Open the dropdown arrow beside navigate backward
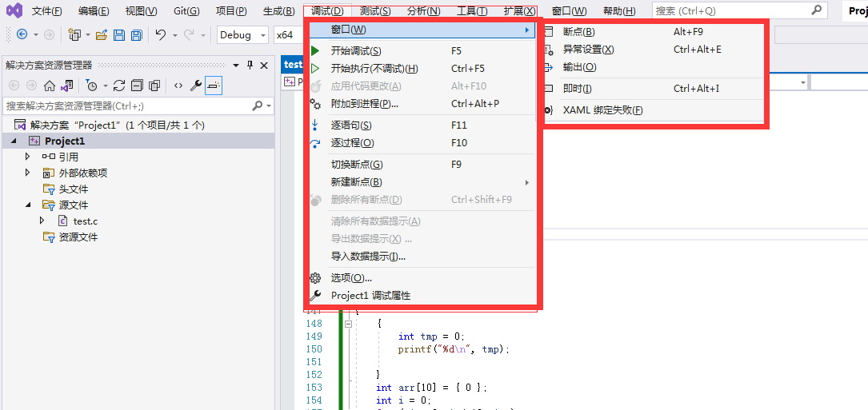Screen dimensions: 868x410 point(36,35)
